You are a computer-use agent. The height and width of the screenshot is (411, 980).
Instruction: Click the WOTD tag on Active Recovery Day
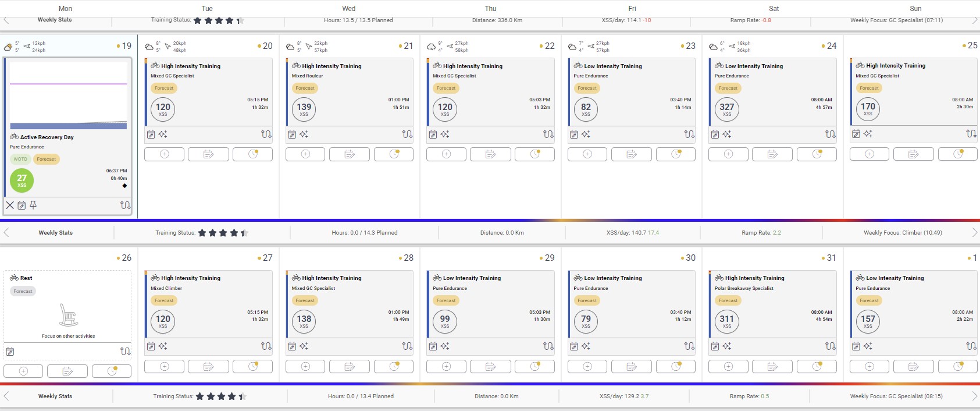click(20, 159)
